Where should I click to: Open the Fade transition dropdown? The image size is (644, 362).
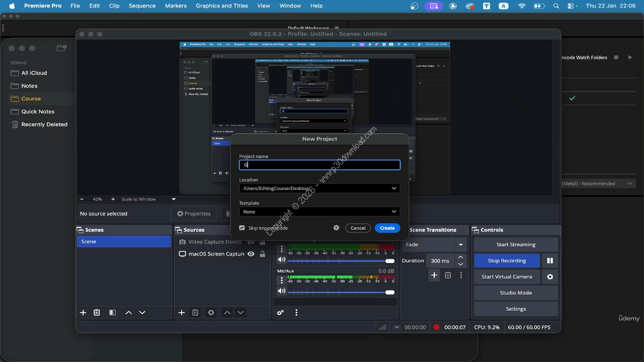[460, 244]
